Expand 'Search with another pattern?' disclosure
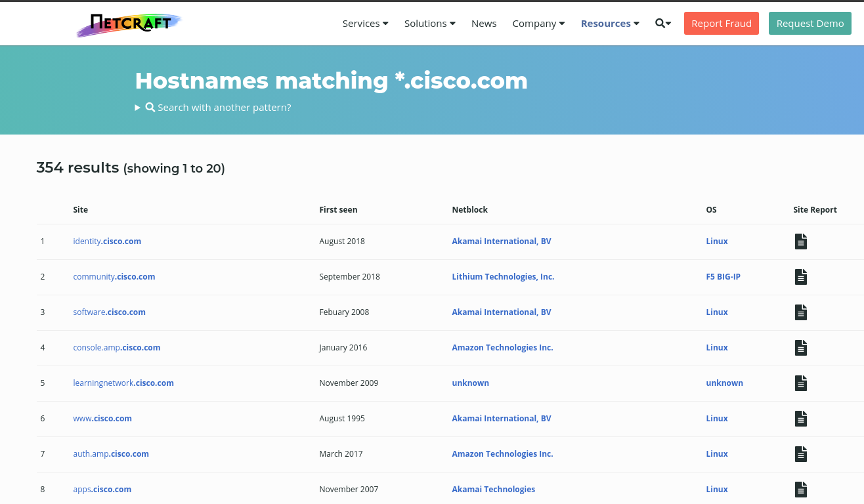864x504 pixels. 213,108
